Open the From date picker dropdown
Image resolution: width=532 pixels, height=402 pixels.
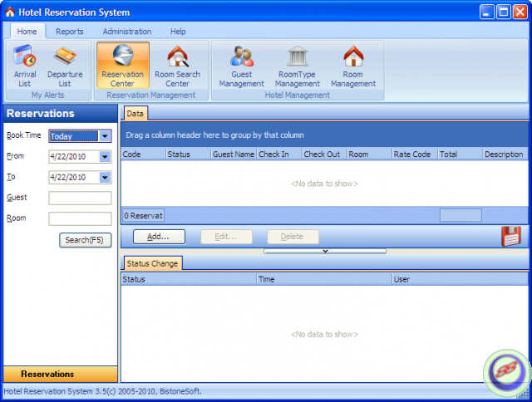coord(105,157)
